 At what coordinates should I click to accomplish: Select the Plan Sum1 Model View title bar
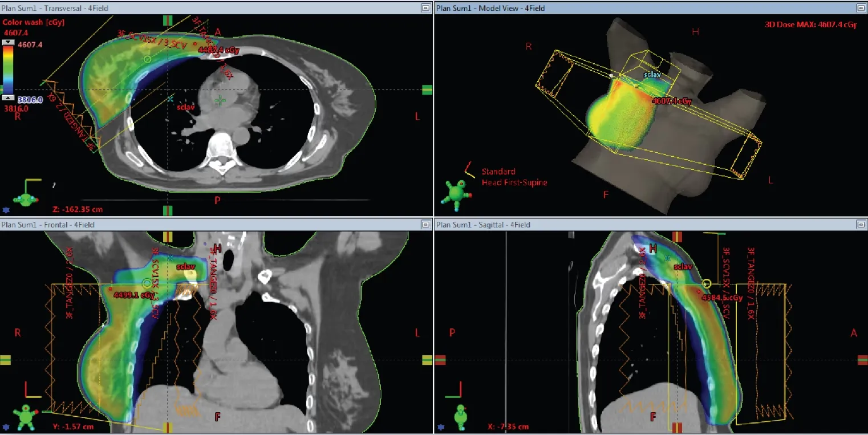click(x=490, y=8)
